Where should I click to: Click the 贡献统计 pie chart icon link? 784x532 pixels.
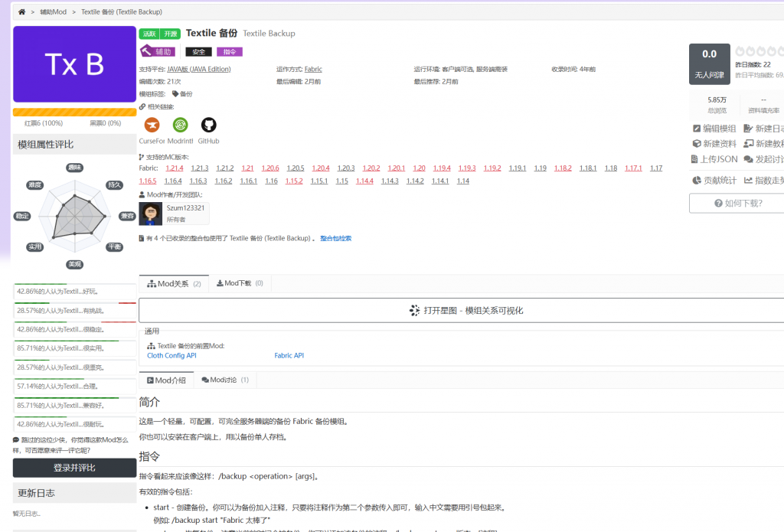[x=714, y=181]
